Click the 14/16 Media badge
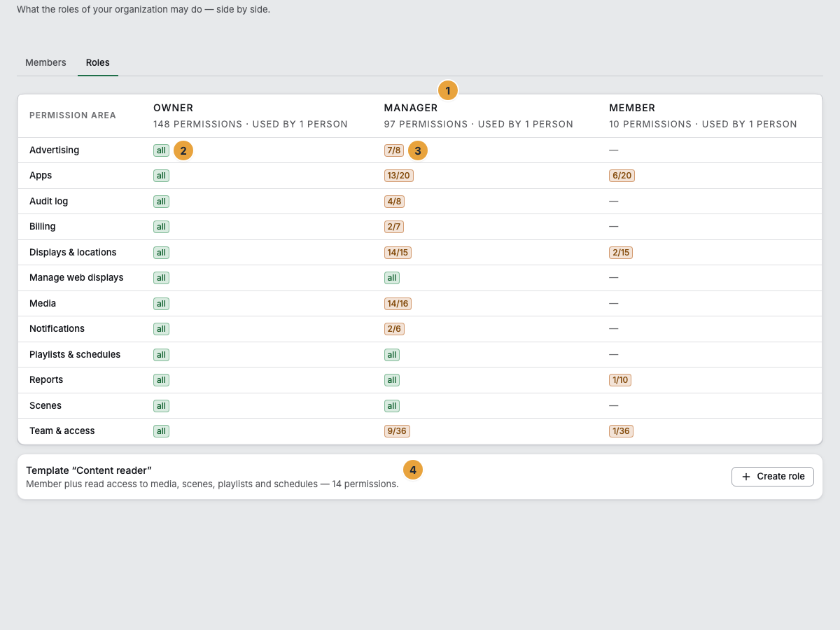Screen dimensions: 840x630 [398, 304]
